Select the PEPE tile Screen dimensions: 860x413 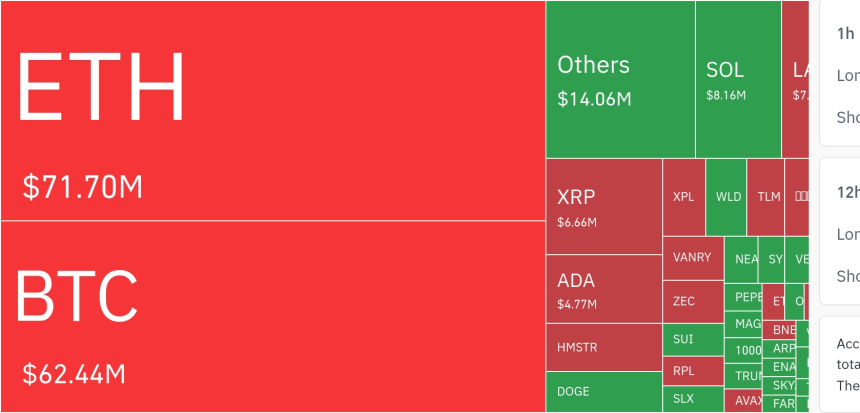pyautogui.click(x=743, y=297)
